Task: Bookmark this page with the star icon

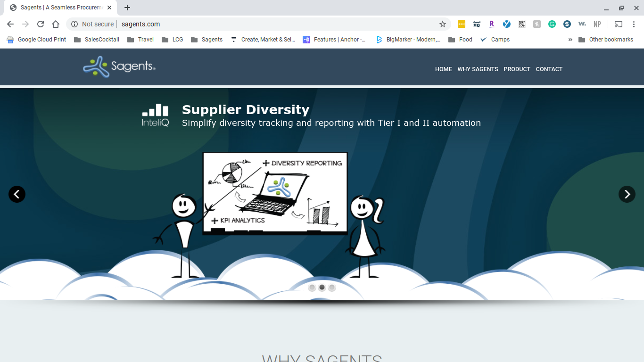Action: click(443, 24)
